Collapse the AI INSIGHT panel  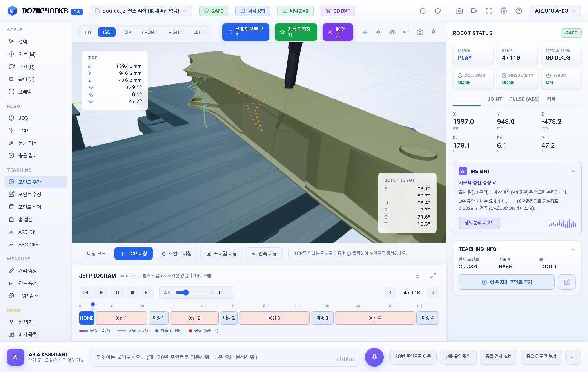[573, 171]
